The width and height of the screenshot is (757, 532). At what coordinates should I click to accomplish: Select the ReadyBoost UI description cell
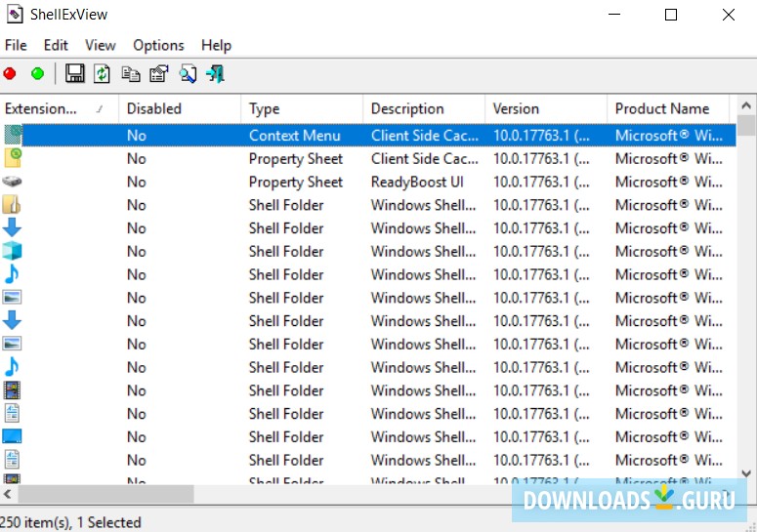point(417,182)
